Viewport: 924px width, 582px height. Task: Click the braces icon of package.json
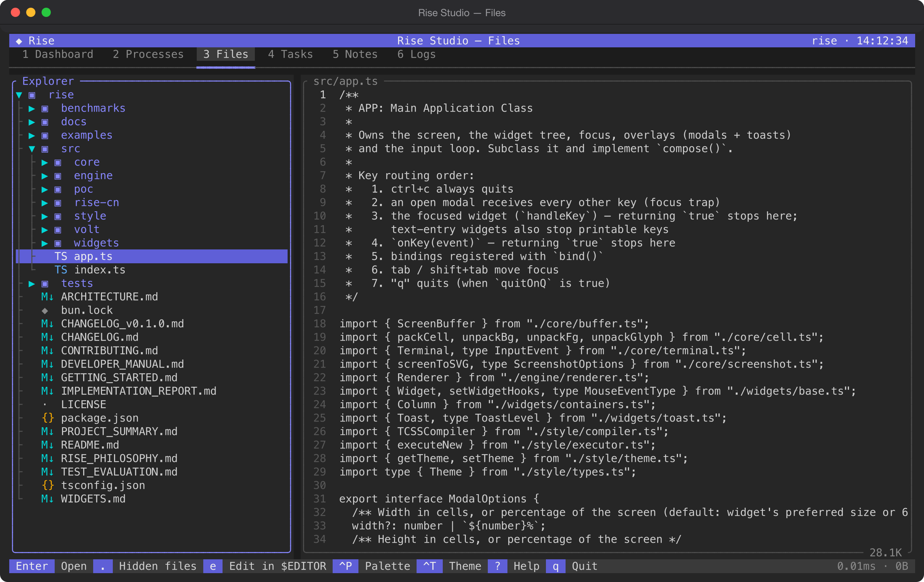(48, 418)
